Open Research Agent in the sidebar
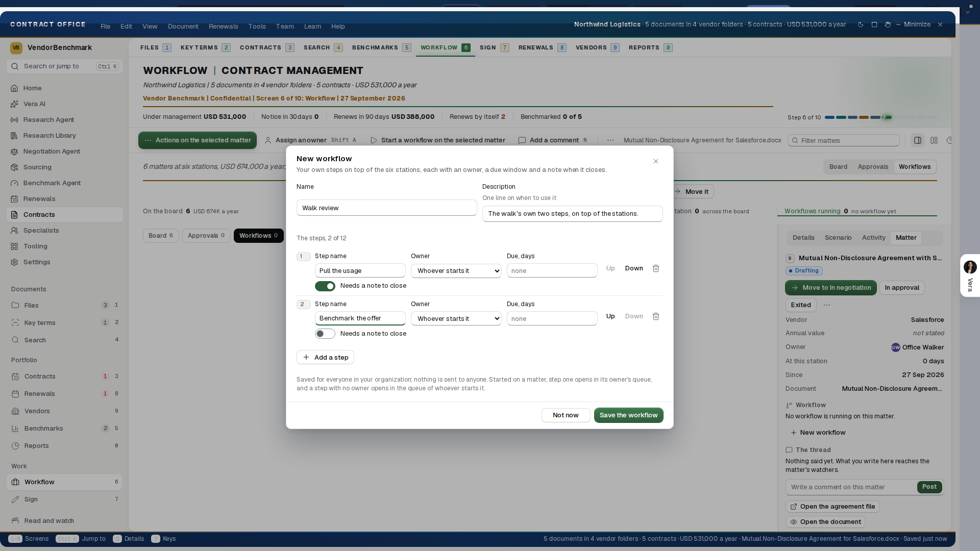 point(64,119)
